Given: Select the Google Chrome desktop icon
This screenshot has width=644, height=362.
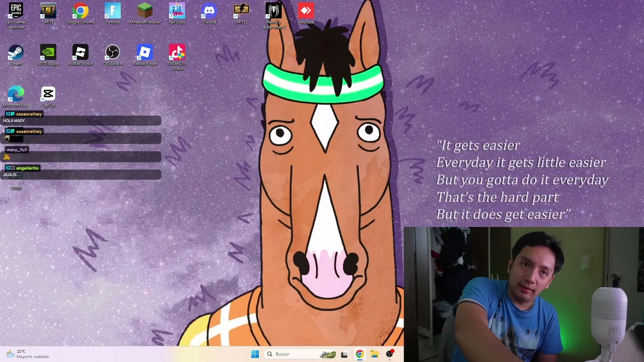Looking at the screenshot, I should [x=80, y=14].
